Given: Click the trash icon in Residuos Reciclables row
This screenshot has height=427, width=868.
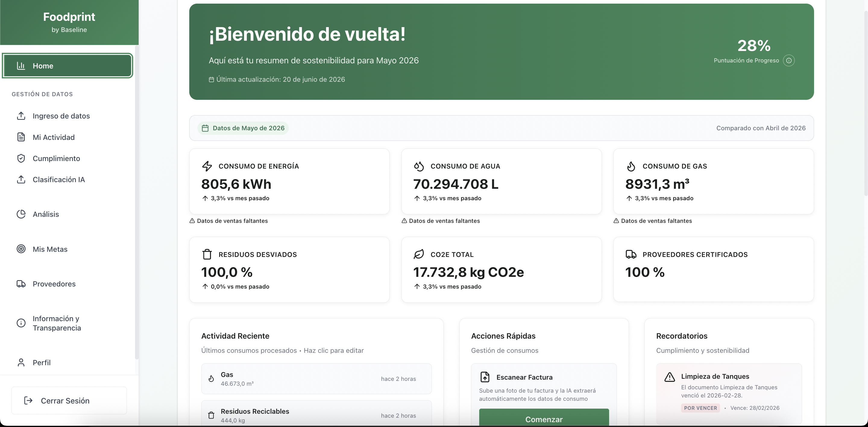Looking at the screenshot, I should (x=211, y=415).
